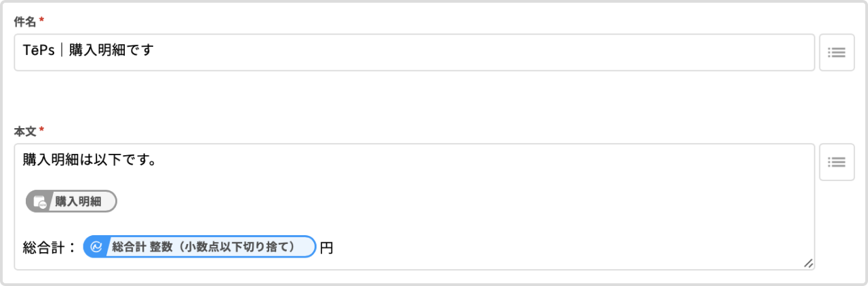Click the 本文 field label

[25, 131]
